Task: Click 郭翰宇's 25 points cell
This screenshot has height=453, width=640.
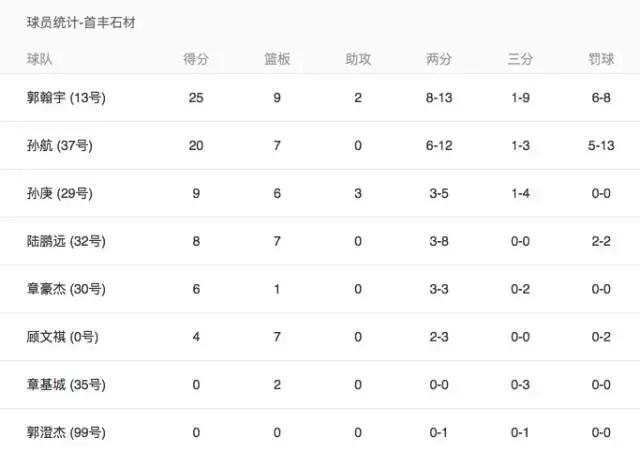Action: 196,98
